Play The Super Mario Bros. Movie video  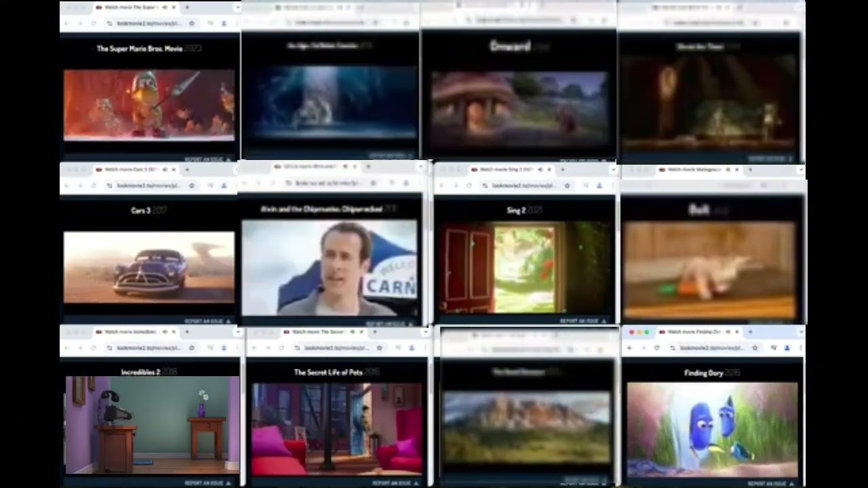(x=149, y=104)
